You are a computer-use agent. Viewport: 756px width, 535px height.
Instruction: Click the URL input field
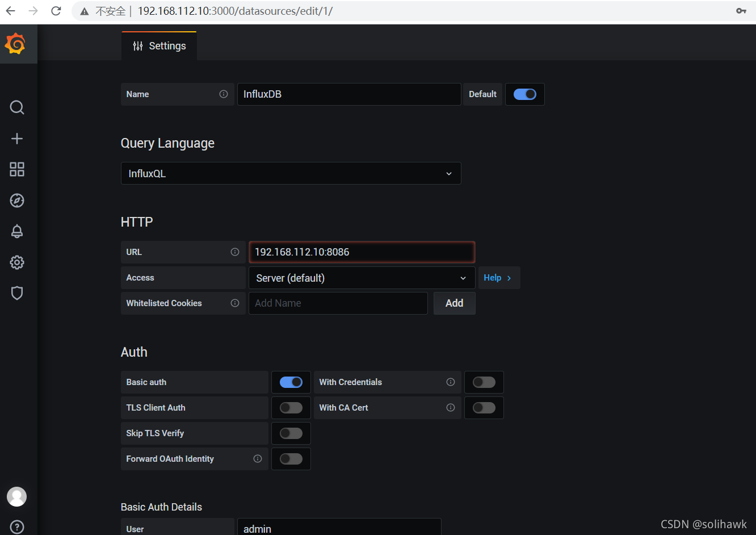click(362, 252)
